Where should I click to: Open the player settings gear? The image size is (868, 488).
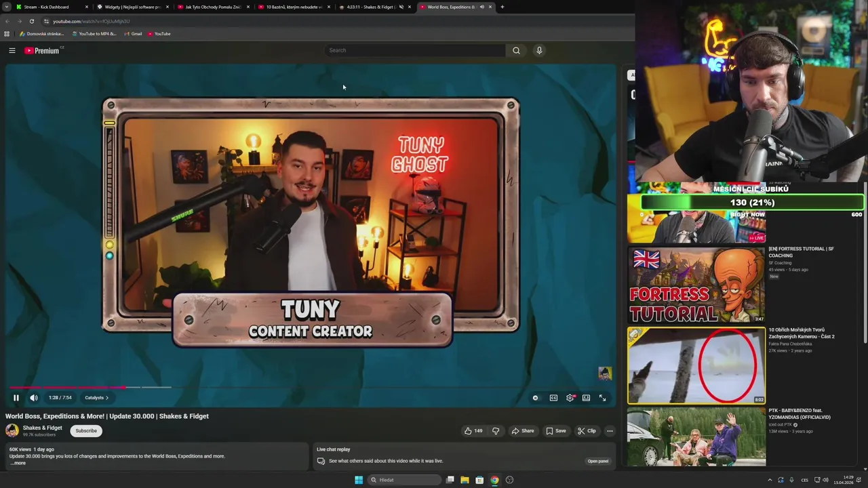(570, 398)
